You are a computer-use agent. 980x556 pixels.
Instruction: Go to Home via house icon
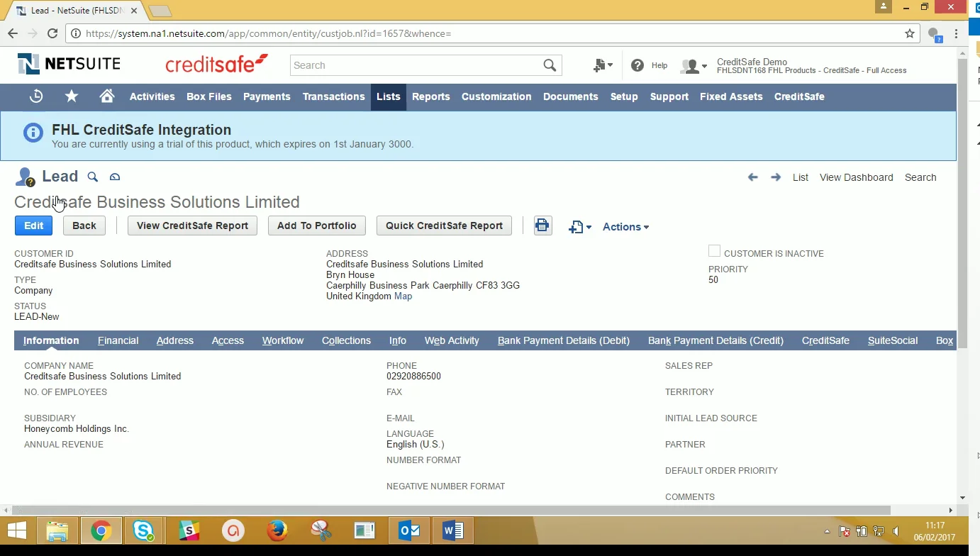click(x=107, y=96)
